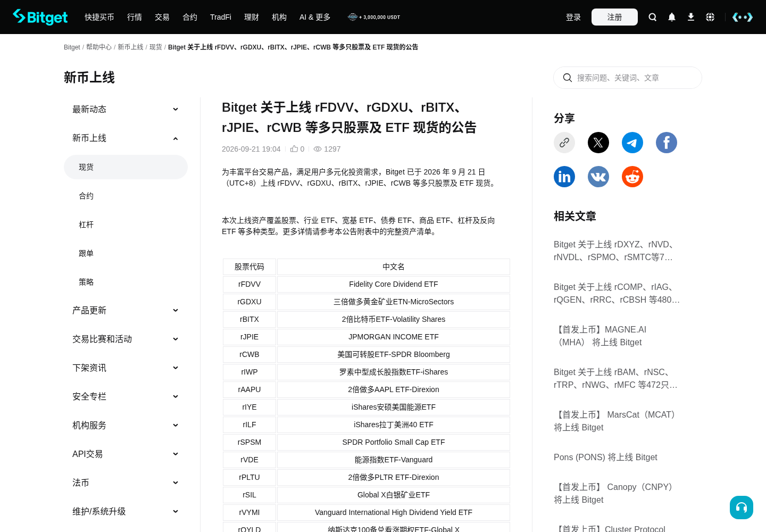Open the Pons (PONS) listing article
The width and height of the screenshot is (766, 532).
[605, 457]
